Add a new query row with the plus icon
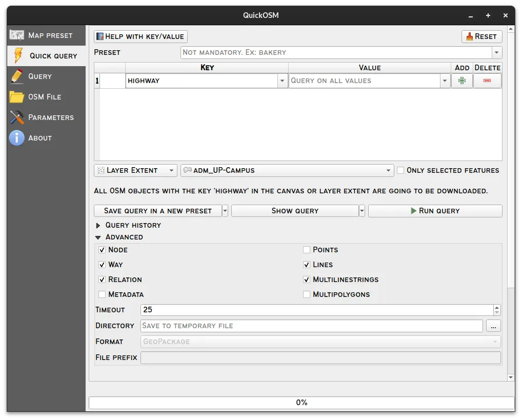 pyautogui.click(x=461, y=81)
